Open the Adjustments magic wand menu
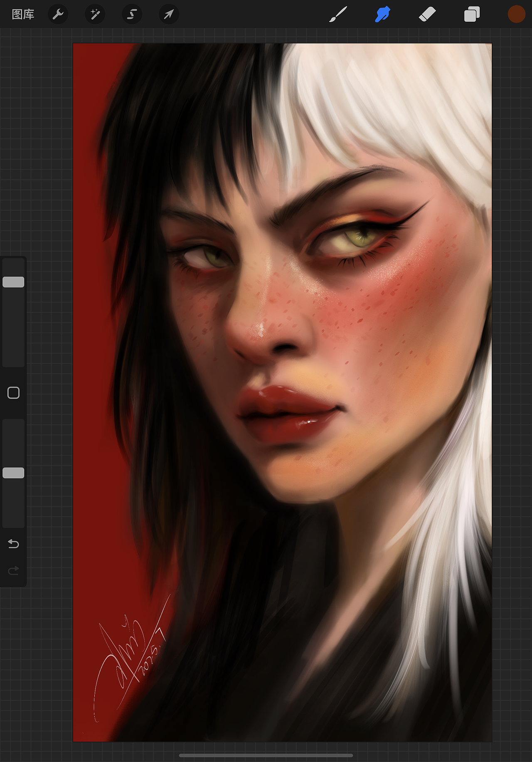 [95, 15]
